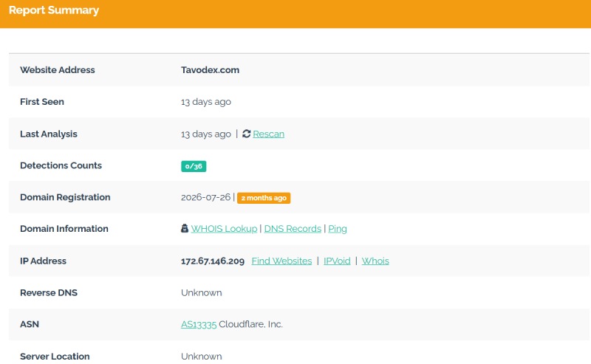Click the Detections Counts label

coord(61,165)
